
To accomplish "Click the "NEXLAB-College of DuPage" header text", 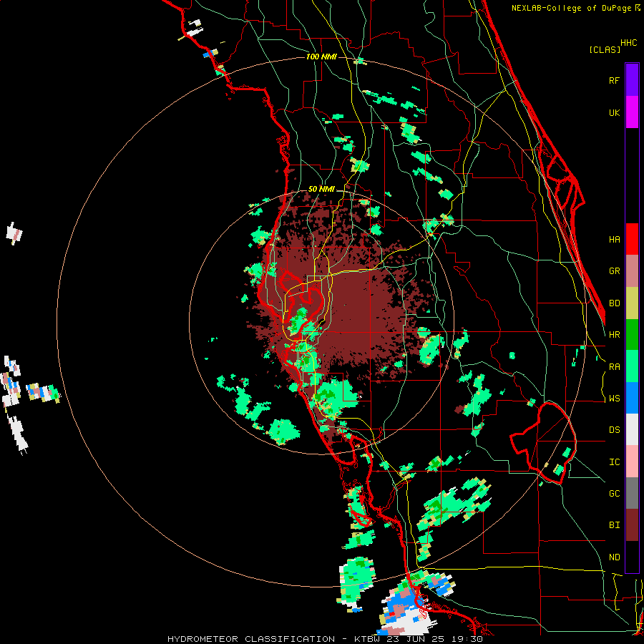I will (572, 8).
